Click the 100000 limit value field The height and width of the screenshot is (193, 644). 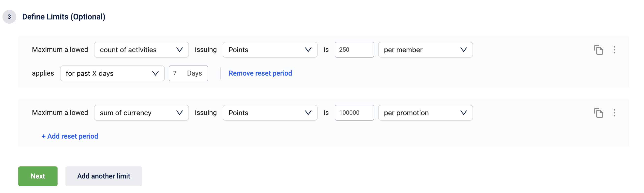(x=354, y=113)
